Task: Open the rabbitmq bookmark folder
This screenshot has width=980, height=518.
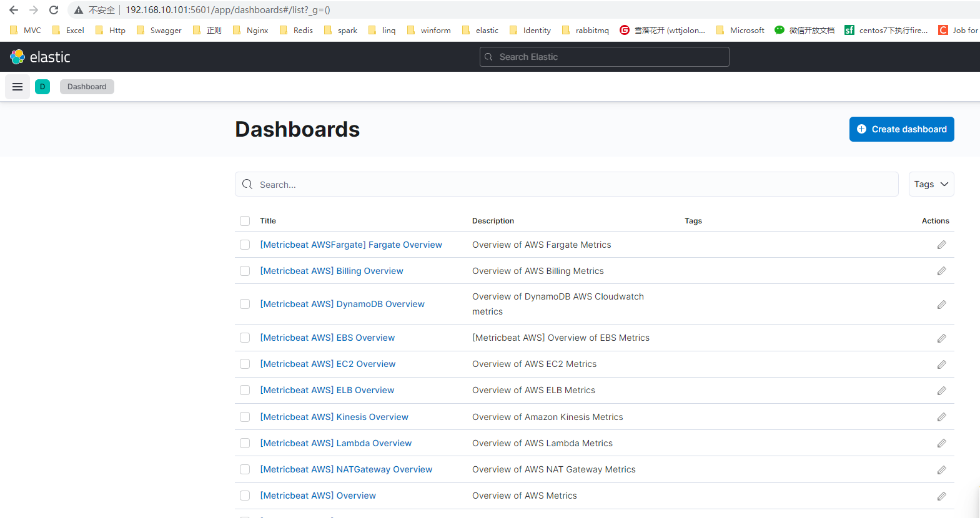Action: pyautogui.click(x=585, y=30)
